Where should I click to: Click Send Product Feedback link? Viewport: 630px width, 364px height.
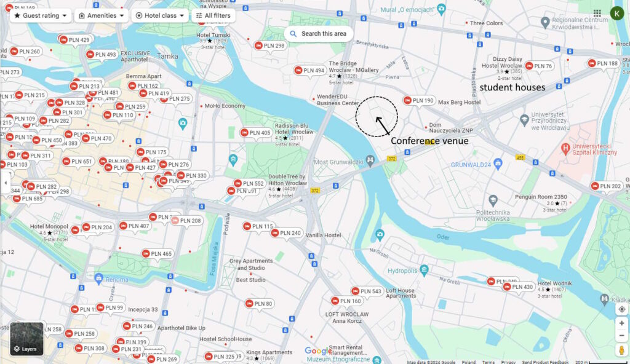tap(545, 362)
